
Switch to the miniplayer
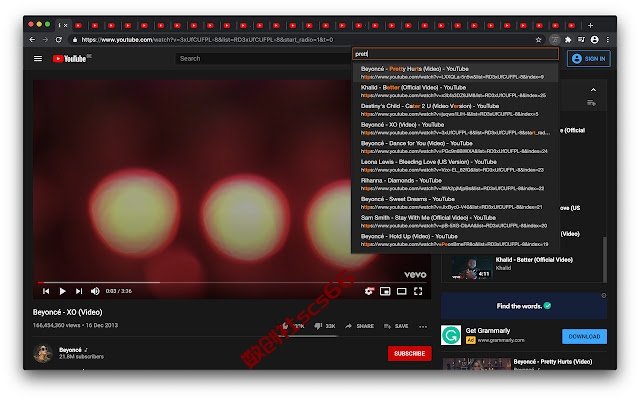click(x=385, y=291)
